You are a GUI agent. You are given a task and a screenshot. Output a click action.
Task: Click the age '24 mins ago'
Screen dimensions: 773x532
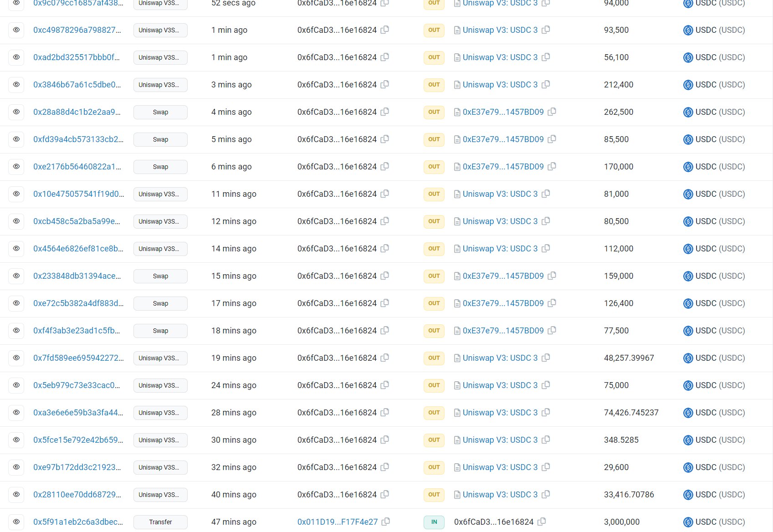click(234, 385)
